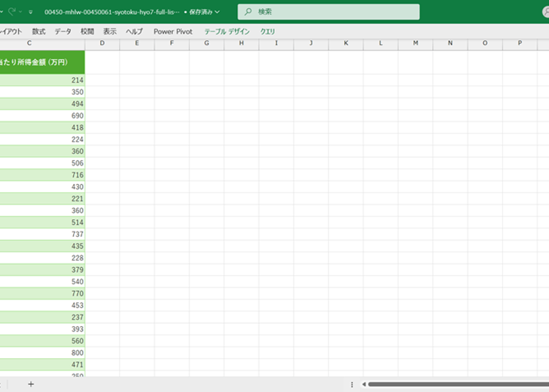
Task: Add a new sheet with the plus button
Action: tap(31, 384)
